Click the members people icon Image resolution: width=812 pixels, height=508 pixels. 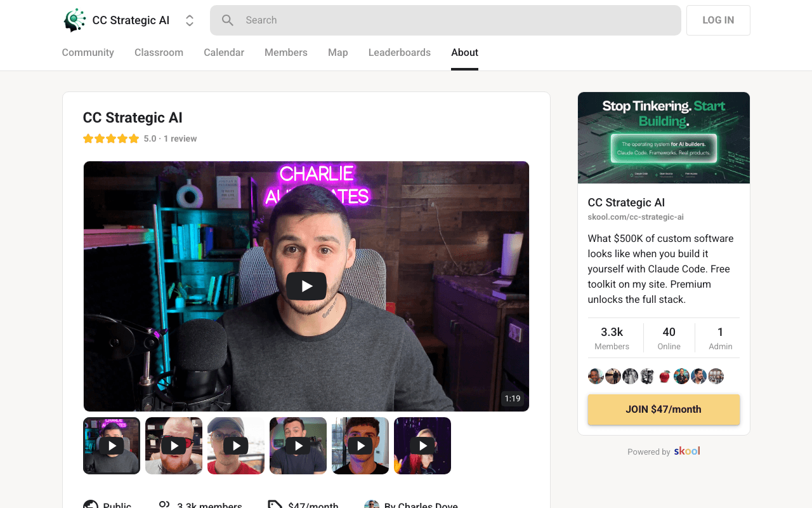coord(164,505)
